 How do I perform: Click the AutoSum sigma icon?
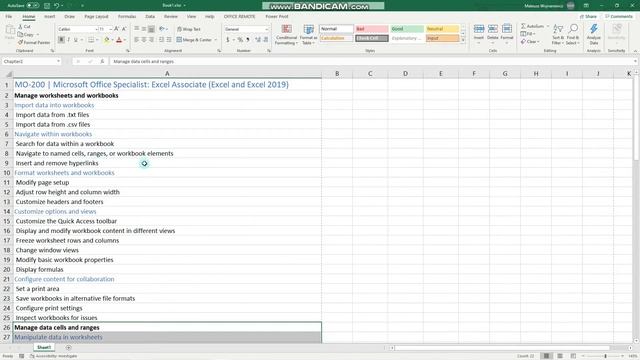[524, 26]
